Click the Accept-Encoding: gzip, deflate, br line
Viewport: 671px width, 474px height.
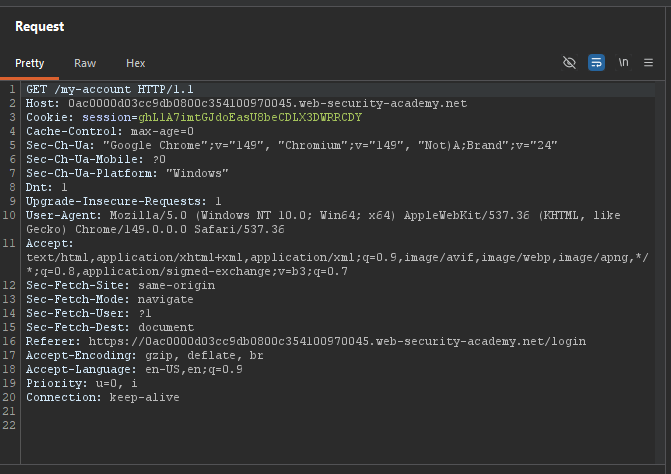(145, 356)
